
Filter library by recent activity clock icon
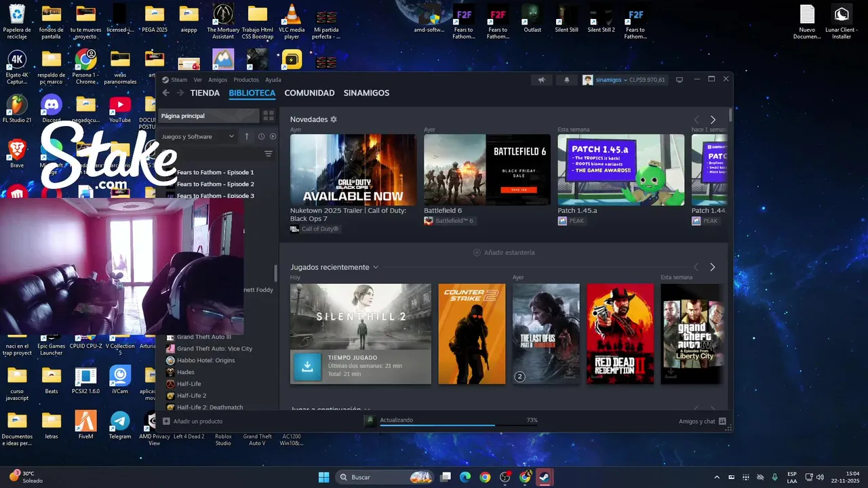coord(261,136)
